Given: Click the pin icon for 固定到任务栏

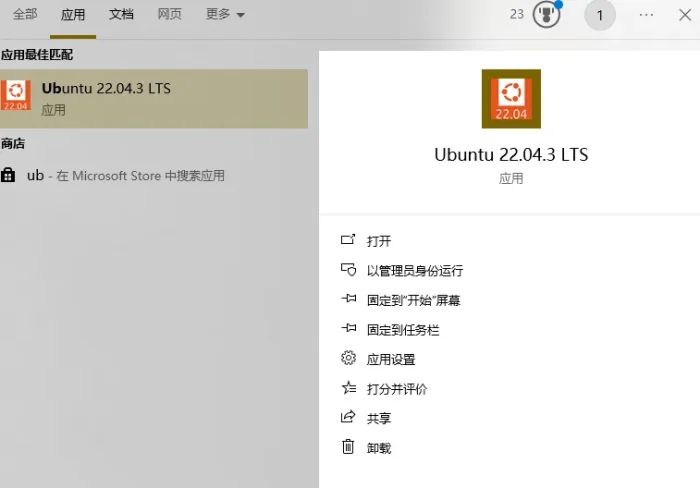Looking at the screenshot, I should tap(348, 329).
